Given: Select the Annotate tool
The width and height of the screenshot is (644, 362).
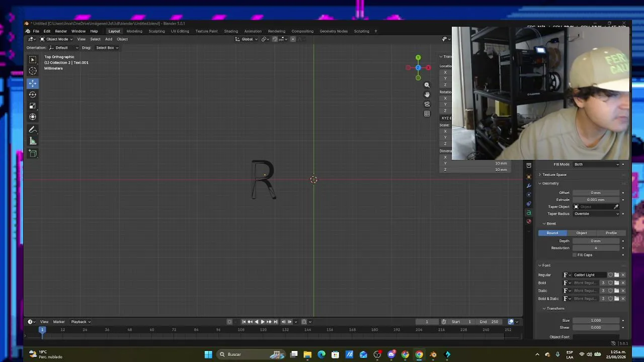Looking at the screenshot, I should coord(33,130).
